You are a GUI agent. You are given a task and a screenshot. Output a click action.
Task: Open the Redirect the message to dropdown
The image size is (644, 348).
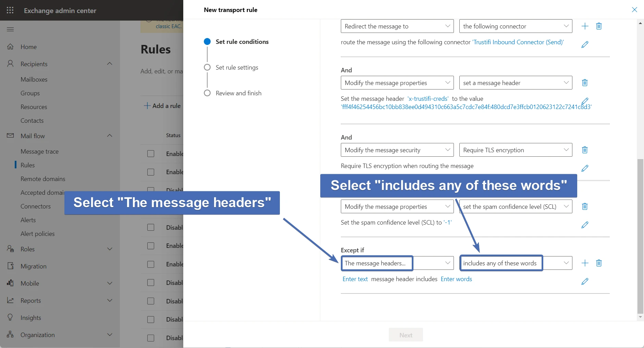[x=397, y=26]
